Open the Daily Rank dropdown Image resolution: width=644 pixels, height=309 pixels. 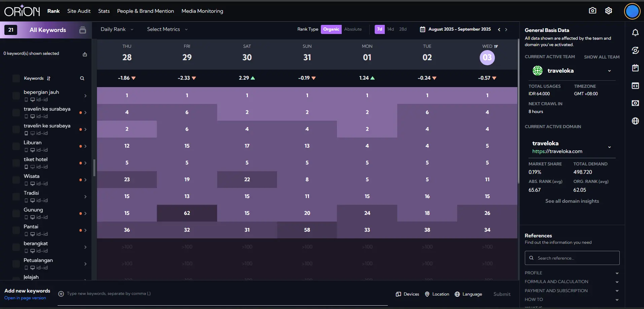[117, 29]
